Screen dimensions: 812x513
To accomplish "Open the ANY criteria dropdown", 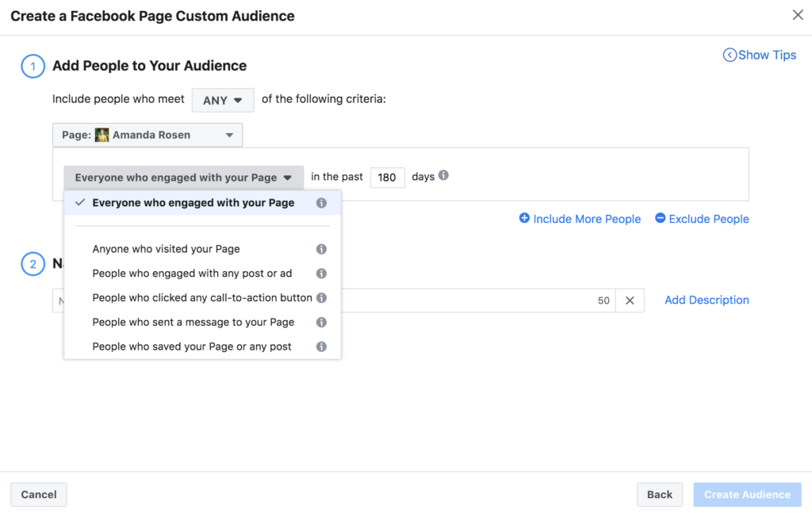I will tap(223, 100).
